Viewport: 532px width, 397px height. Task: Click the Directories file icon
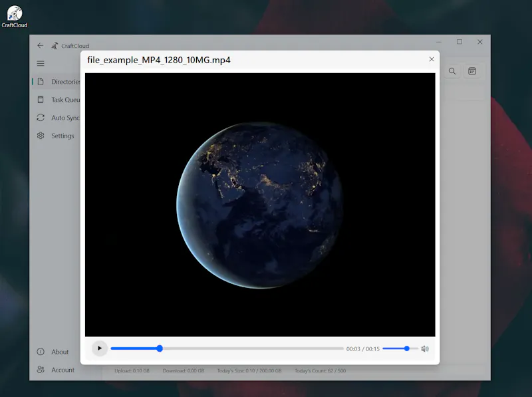(41, 82)
